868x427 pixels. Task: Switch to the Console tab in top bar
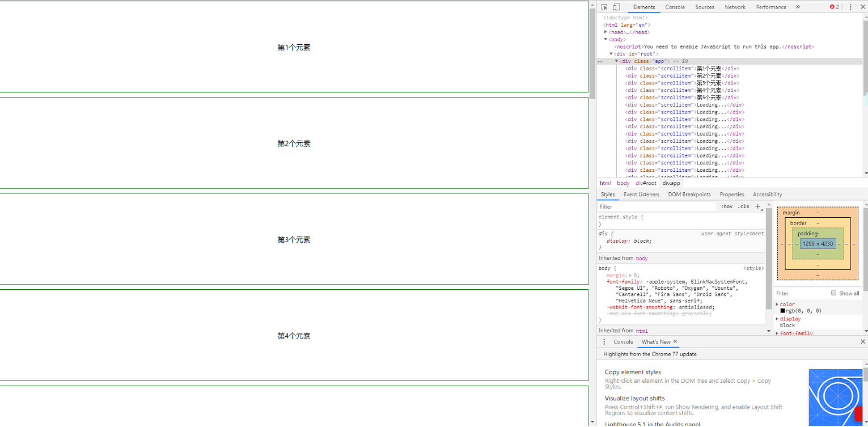pyautogui.click(x=675, y=7)
